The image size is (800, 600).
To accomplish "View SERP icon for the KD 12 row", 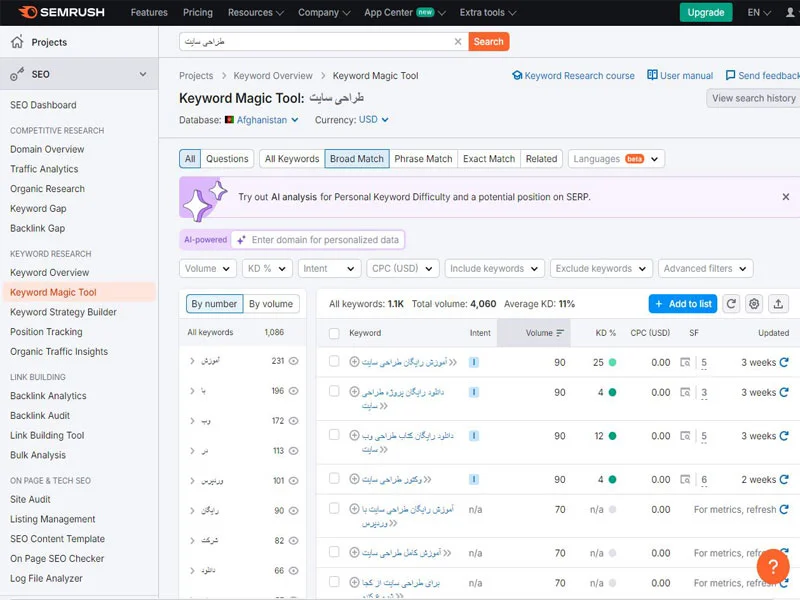I will (x=685, y=436).
